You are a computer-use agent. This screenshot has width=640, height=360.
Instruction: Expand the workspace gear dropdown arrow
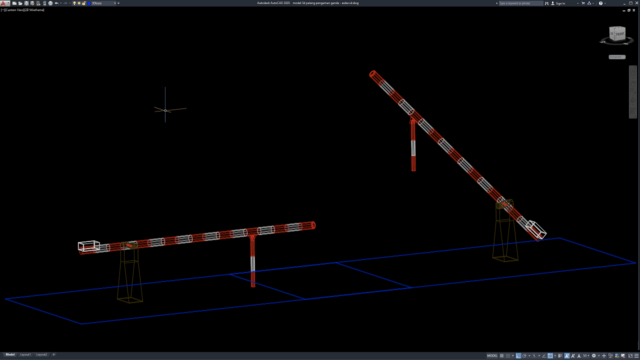coord(599,356)
